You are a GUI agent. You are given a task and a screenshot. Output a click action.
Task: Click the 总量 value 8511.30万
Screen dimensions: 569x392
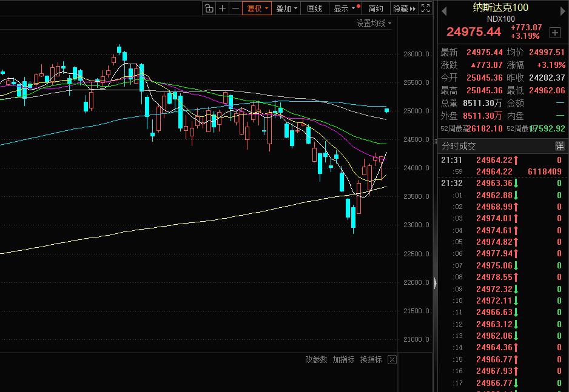click(482, 104)
